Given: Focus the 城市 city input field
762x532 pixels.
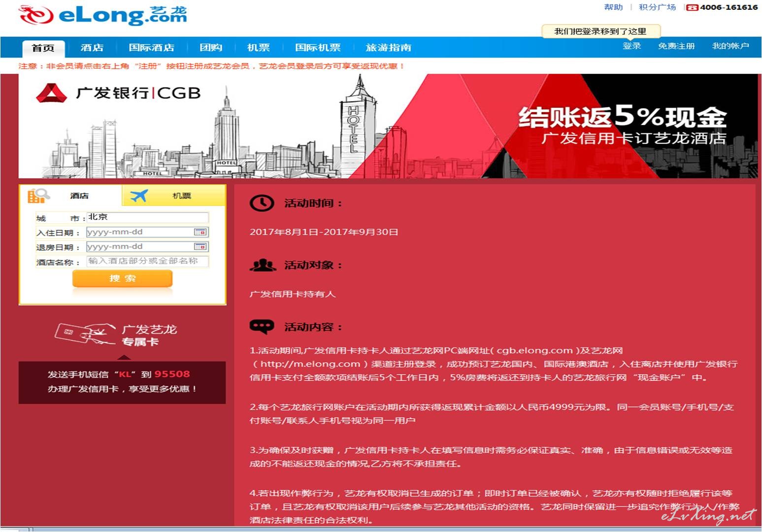Looking at the screenshot, I should click(148, 217).
